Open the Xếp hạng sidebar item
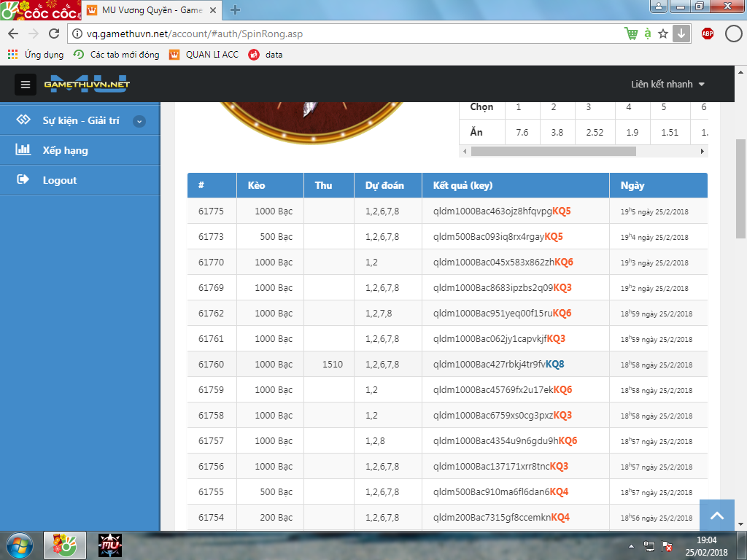This screenshot has height=560, width=747. point(65,150)
